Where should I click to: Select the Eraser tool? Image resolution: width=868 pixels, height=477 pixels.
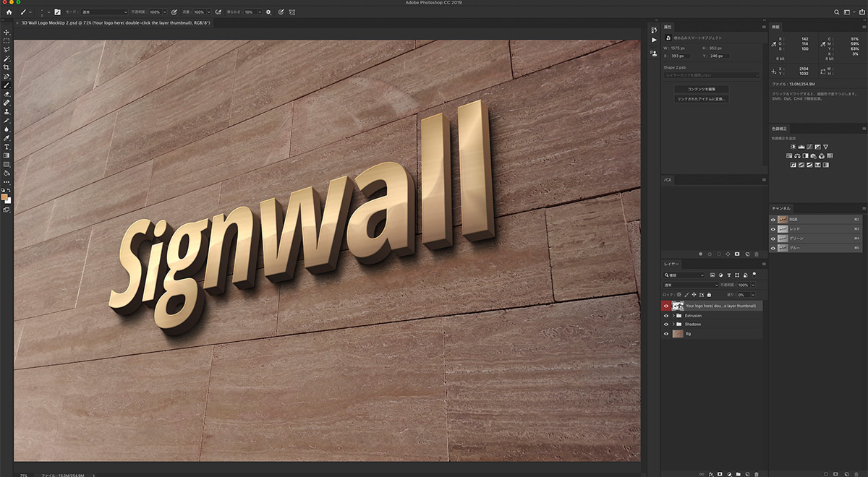[x=7, y=94]
